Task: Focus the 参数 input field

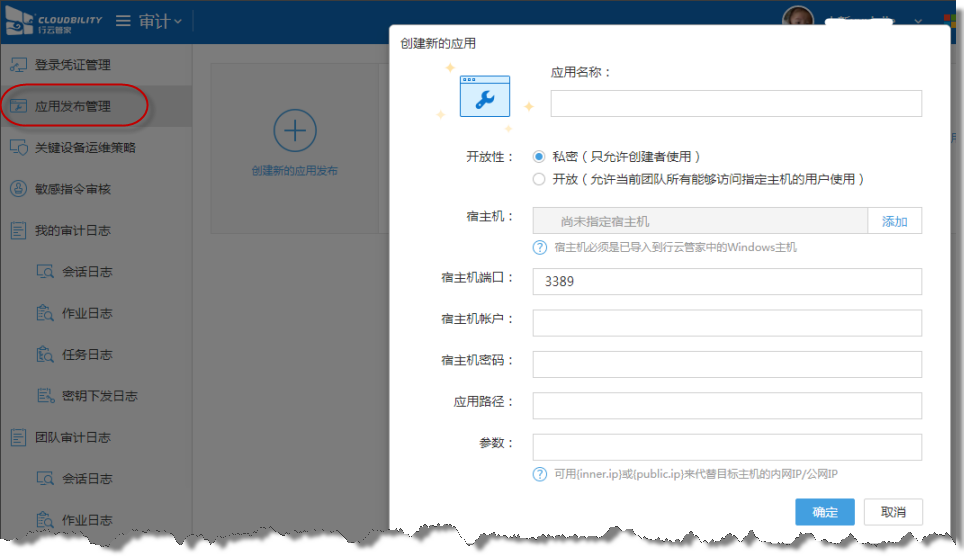Action: (727, 447)
